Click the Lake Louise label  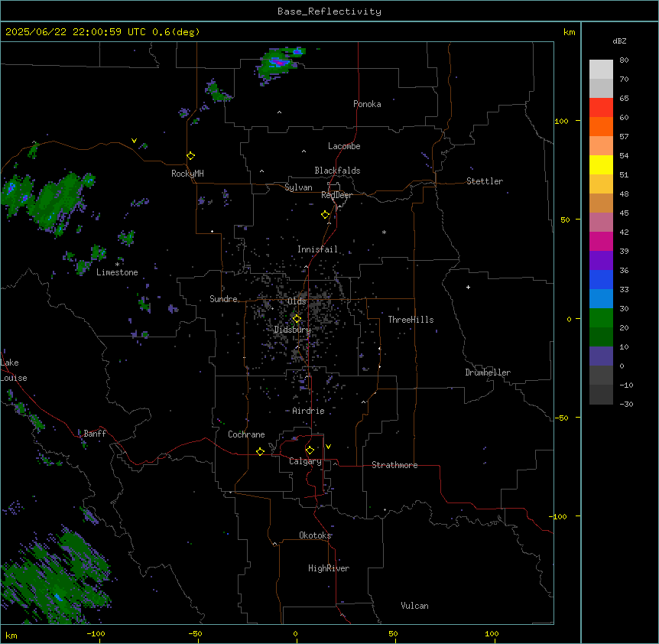(14, 370)
